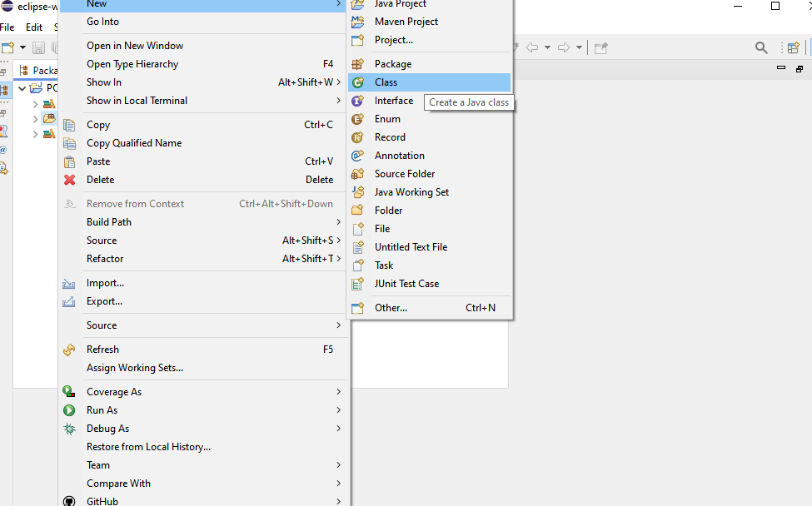The height and width of the screenshot is (506, 812).
Task: Click the Task icon in submenu
Action: pyautogui.click(x=358, y=265)
